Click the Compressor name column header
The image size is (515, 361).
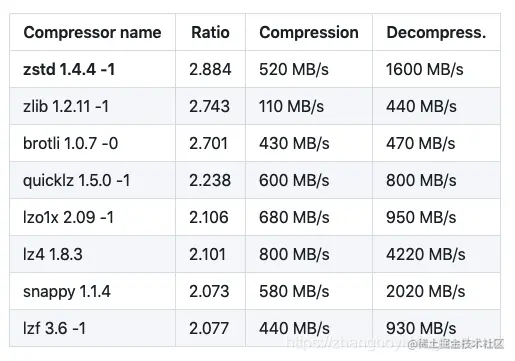92,33
